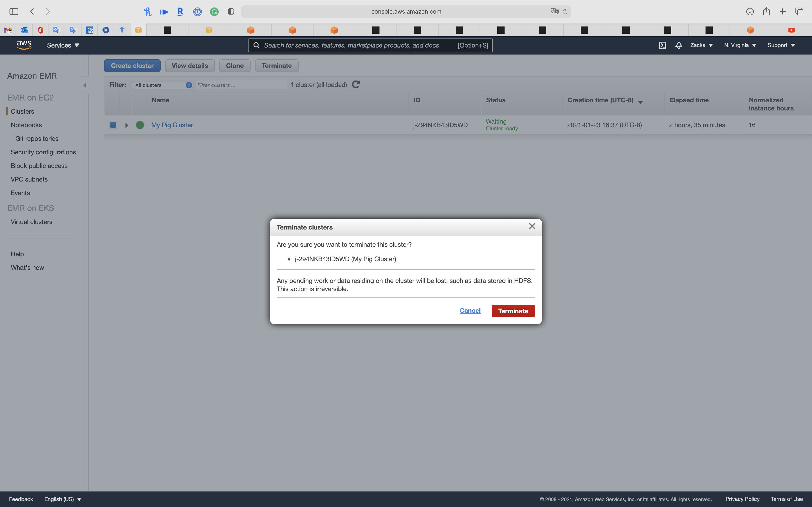
Task: Collapse the EMR left navigation panel
Action: (x=85, y=85)
